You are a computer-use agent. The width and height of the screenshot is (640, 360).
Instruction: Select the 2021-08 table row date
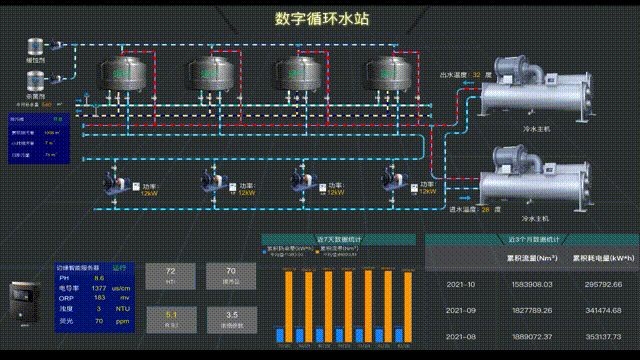461,337
